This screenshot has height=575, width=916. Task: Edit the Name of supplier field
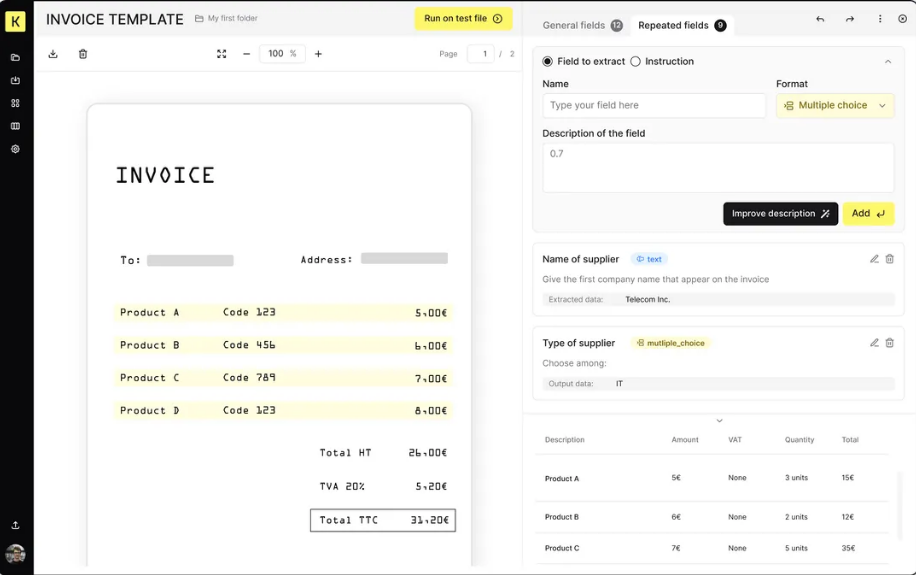[x=874, y=259]
